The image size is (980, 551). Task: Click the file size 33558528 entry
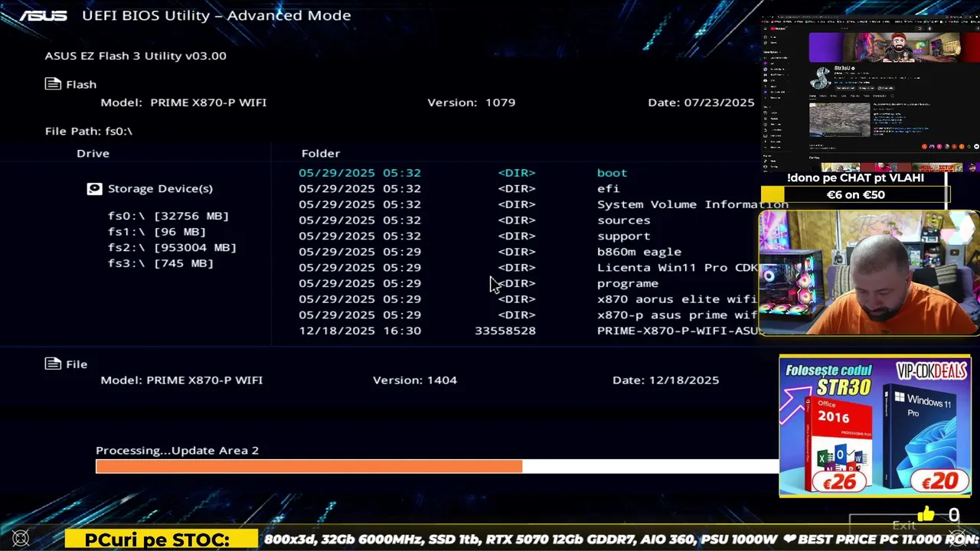(505, 331)
